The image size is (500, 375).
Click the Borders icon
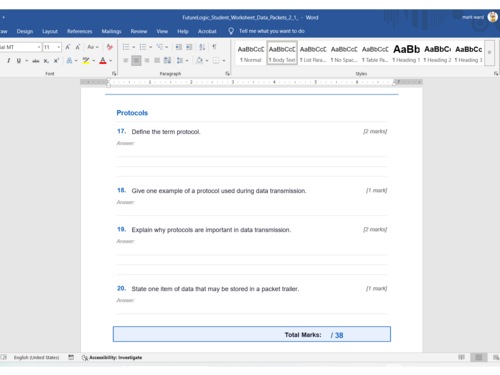point(216,60)
